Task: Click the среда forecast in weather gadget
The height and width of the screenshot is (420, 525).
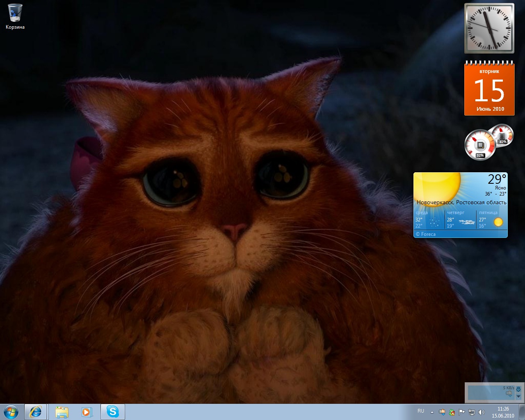Action: [429, 220]
